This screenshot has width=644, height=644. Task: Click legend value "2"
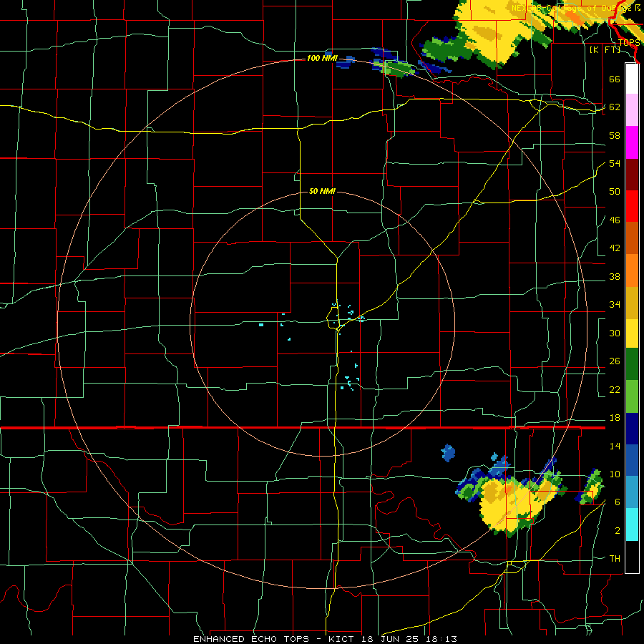(617, 531)
